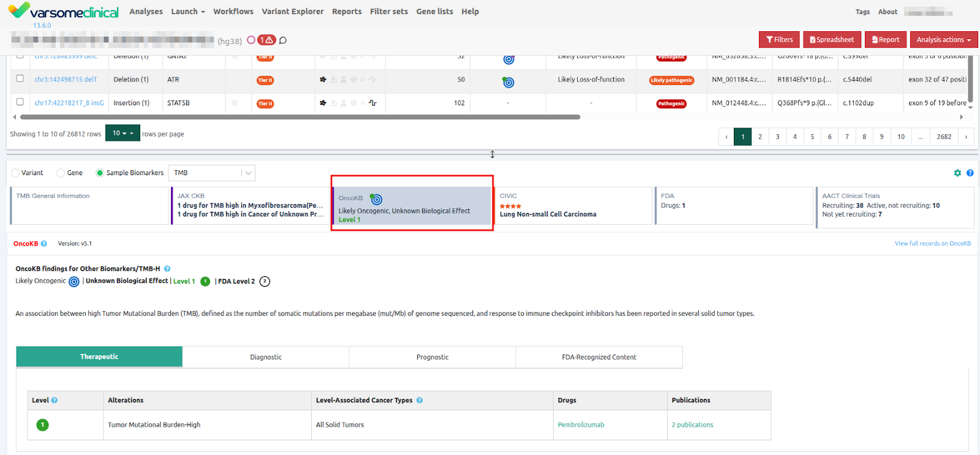This screenshot has height=455, width=980.
Task: Open the rows per page dropdown
Action: (123, 133)
